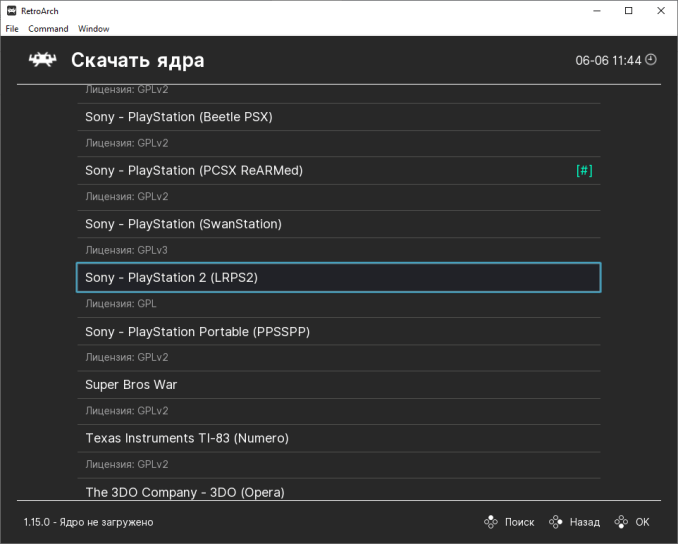Click the Поиск search label
The width and height of the screenshot is (678, 544).
point(519,522)
